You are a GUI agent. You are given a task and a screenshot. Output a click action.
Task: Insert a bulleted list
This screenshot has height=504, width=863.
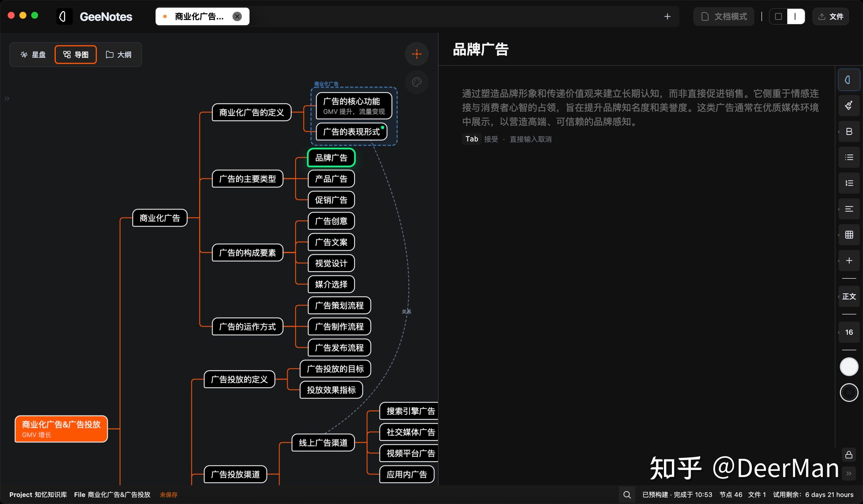pyautogui.click(x=849, y=158)
